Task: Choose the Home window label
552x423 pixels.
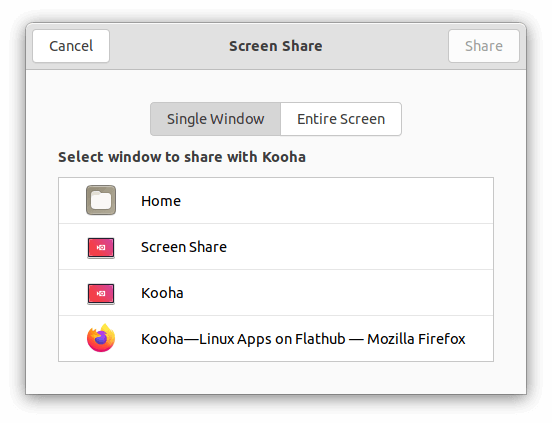Action: 161,201
